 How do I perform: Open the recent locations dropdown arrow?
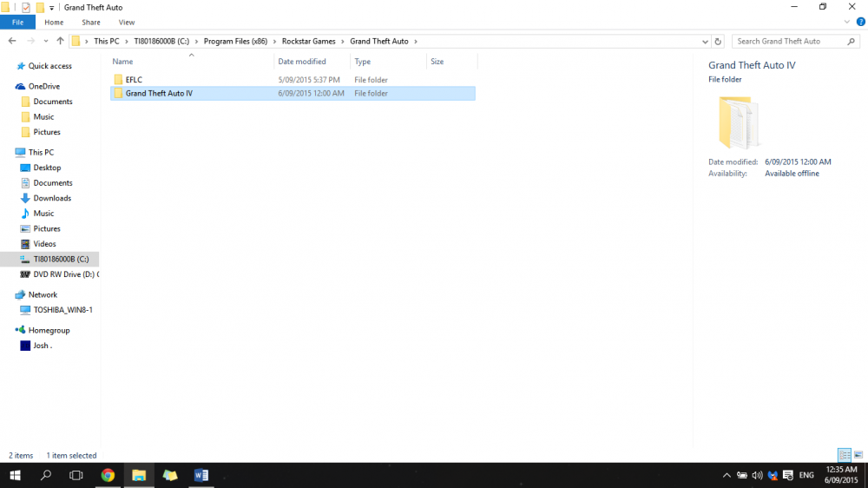[45, 42]
